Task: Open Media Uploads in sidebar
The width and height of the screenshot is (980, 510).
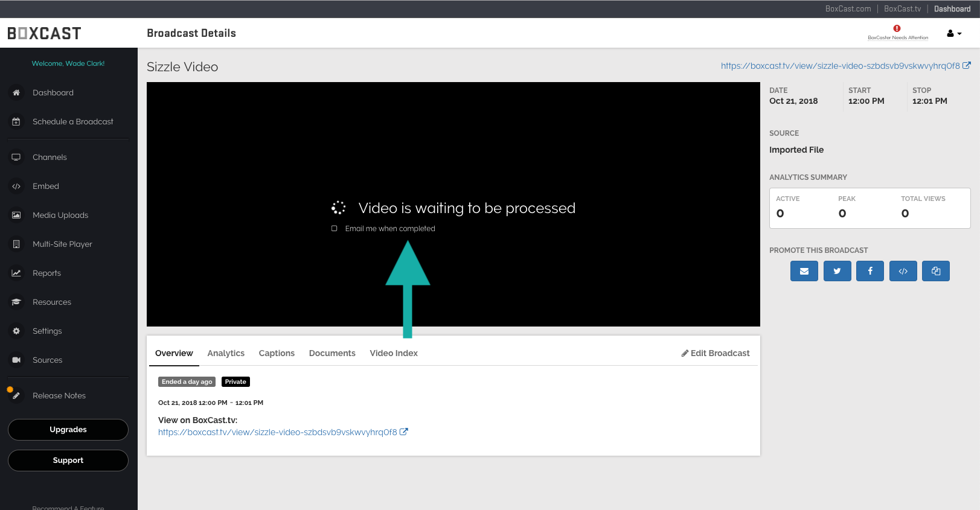Action: 60,215
